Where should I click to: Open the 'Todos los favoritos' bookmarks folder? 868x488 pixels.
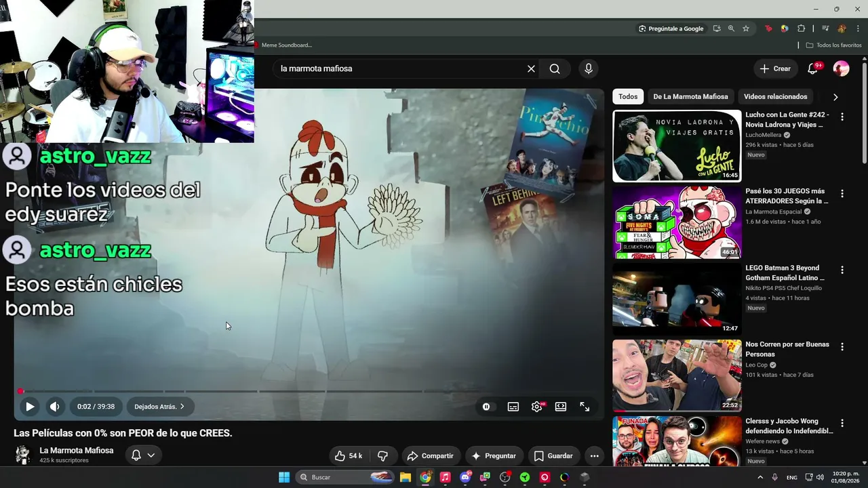pos(833,45)
